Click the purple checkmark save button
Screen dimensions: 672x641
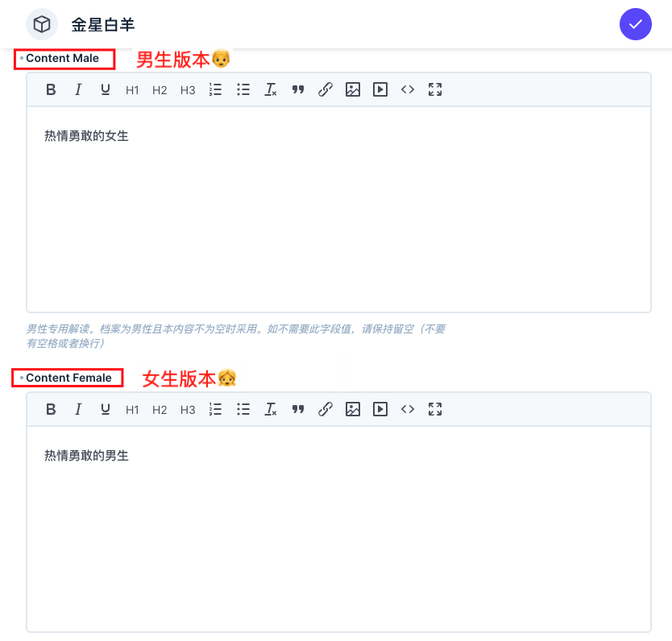tap(635, 24)
